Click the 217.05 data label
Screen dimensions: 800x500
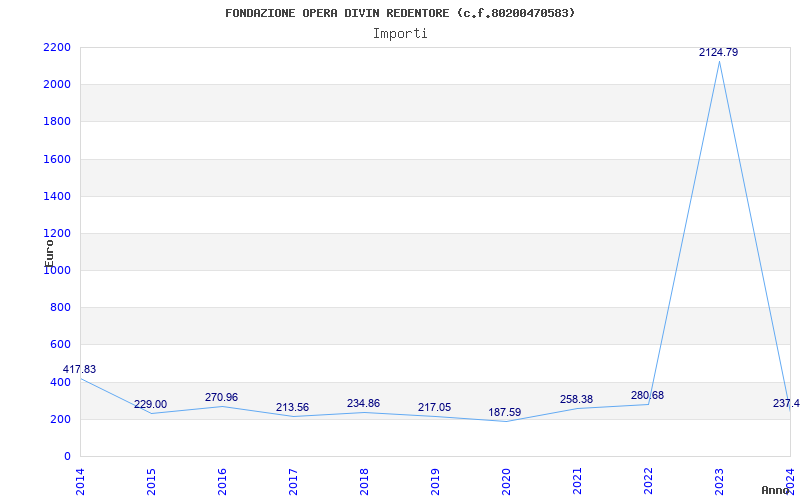pos(434,408)
